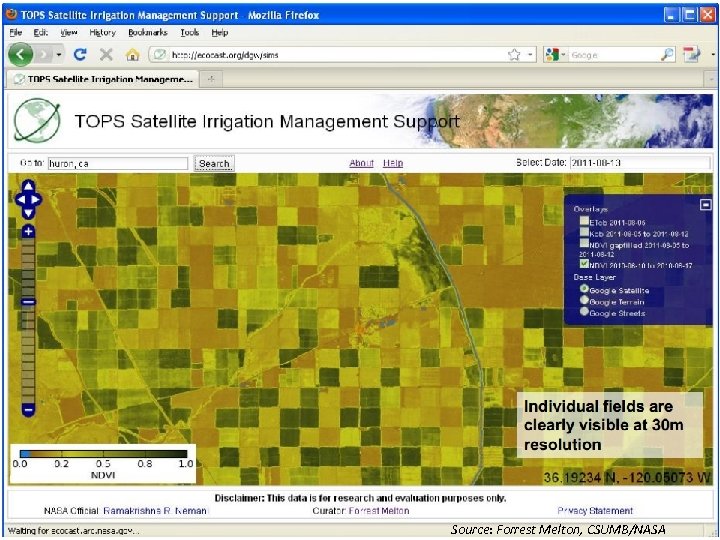Open Ramakrishna R. Nemani link

[x=155, y=511]
